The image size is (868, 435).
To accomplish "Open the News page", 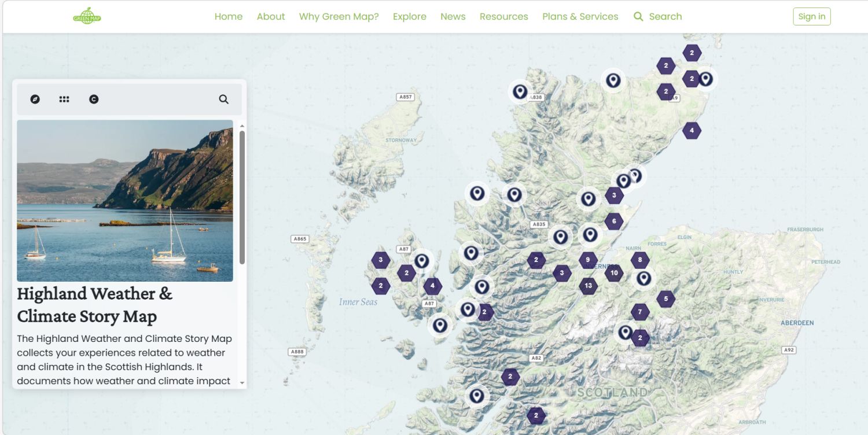I will pos(453,17).
